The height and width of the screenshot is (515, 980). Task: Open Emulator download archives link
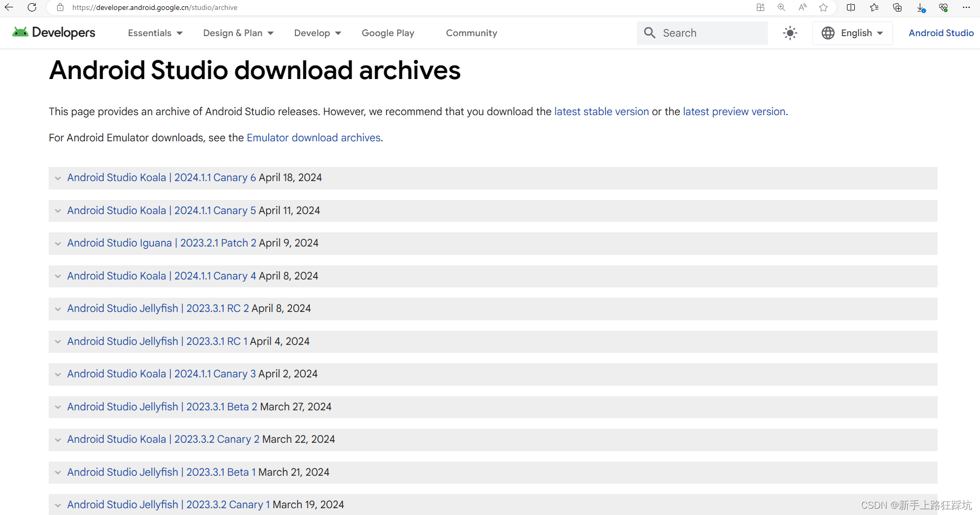[x=314, y=138]
